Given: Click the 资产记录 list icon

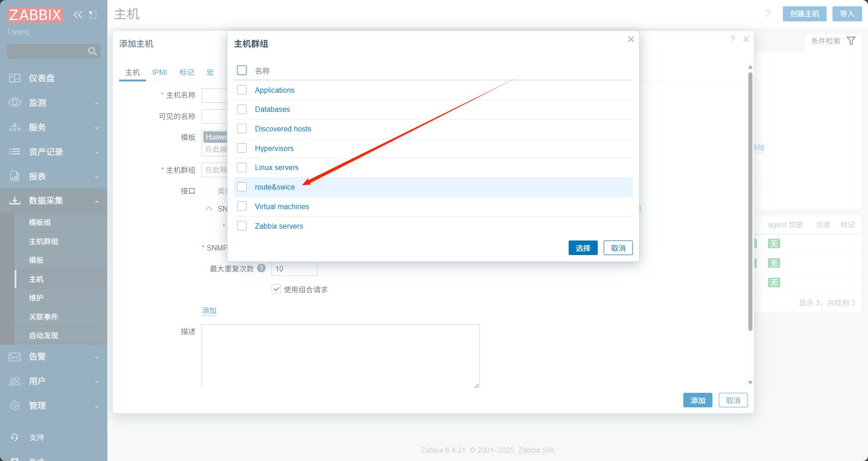Looking at the screenshot, I should tap(15, 152).
